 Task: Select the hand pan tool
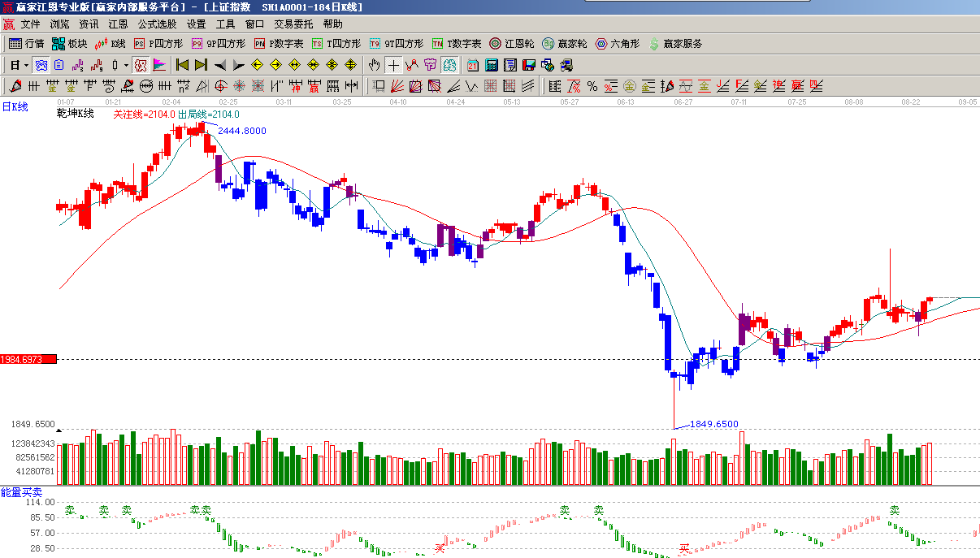(x=374, y=65)
